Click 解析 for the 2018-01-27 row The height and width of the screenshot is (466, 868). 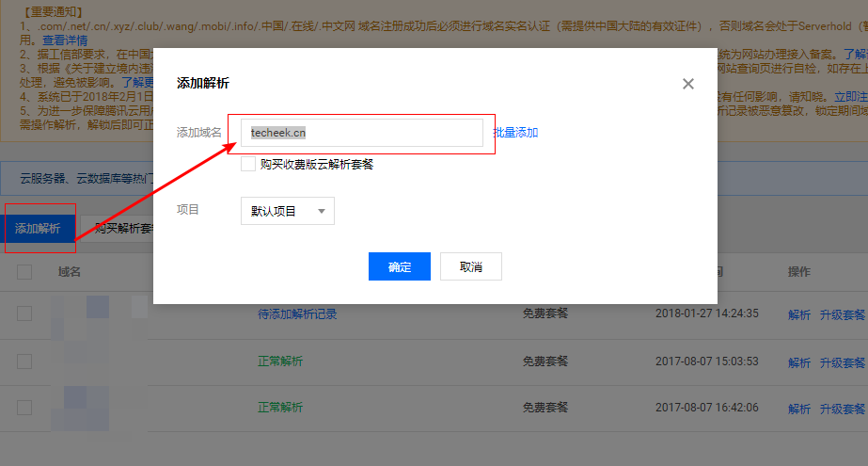(x=798, y=314)
